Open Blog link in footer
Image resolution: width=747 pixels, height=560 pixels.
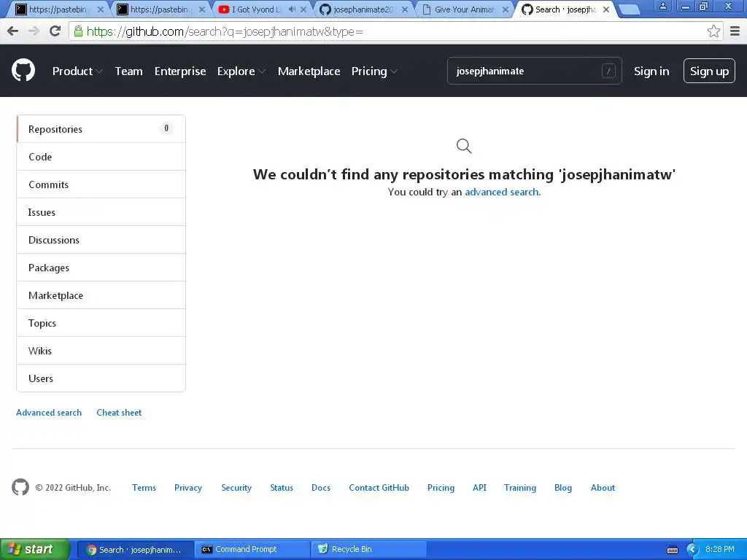(562, 488)
